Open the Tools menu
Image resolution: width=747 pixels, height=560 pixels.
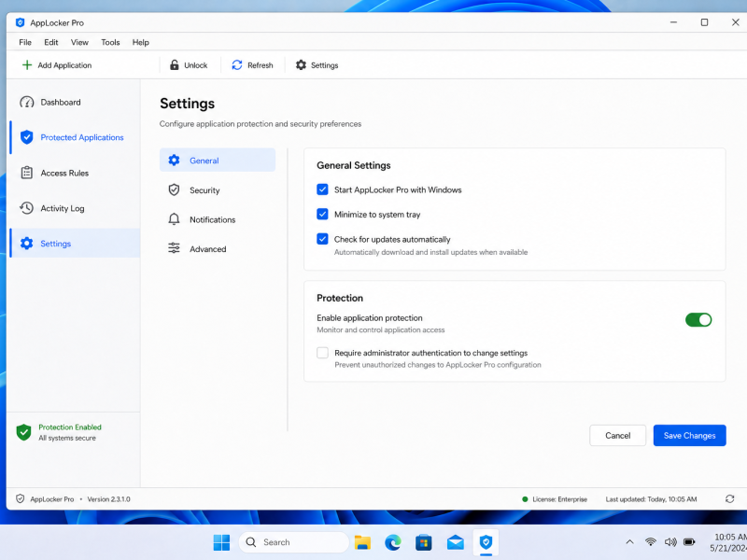(110, 42)
